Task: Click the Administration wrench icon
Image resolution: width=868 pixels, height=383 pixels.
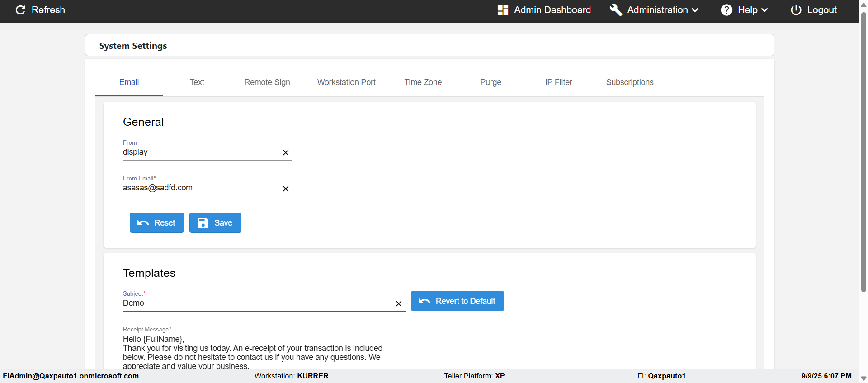Action: 616,10
